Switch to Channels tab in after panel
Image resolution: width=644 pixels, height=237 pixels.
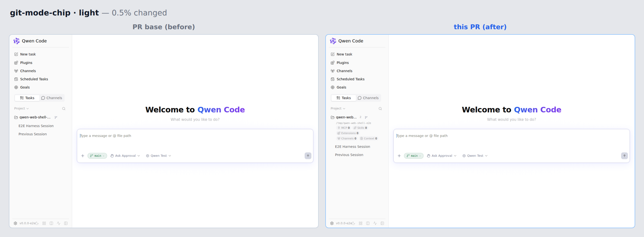tap(368, 98)
